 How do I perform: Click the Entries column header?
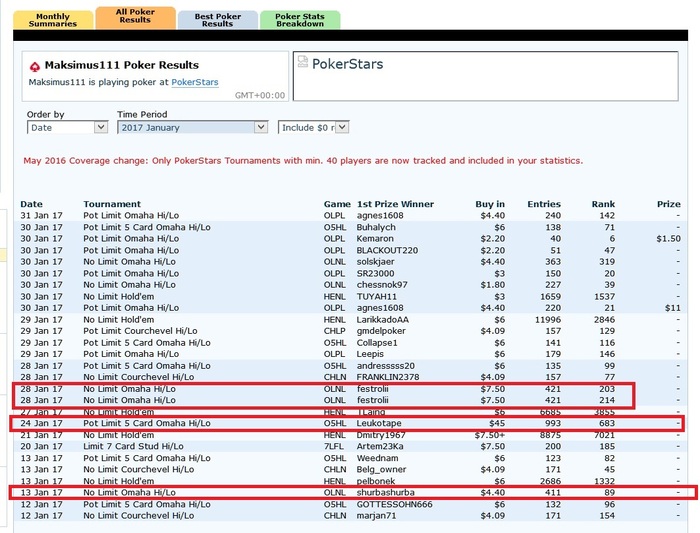[x=545, y=204]
